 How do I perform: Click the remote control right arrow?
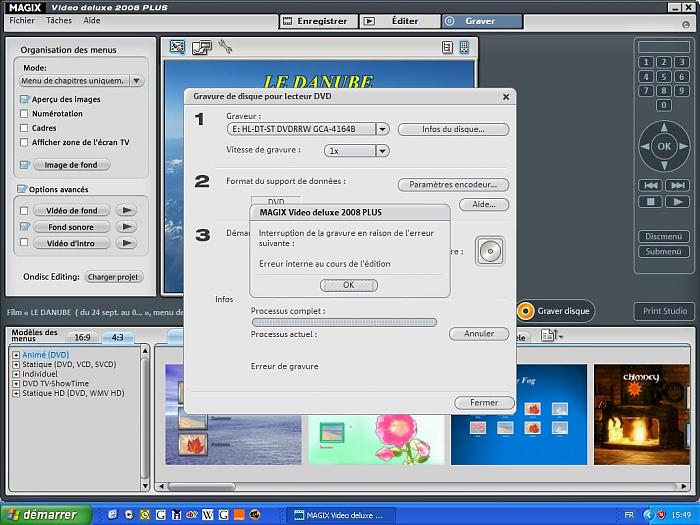pos(683,146)
